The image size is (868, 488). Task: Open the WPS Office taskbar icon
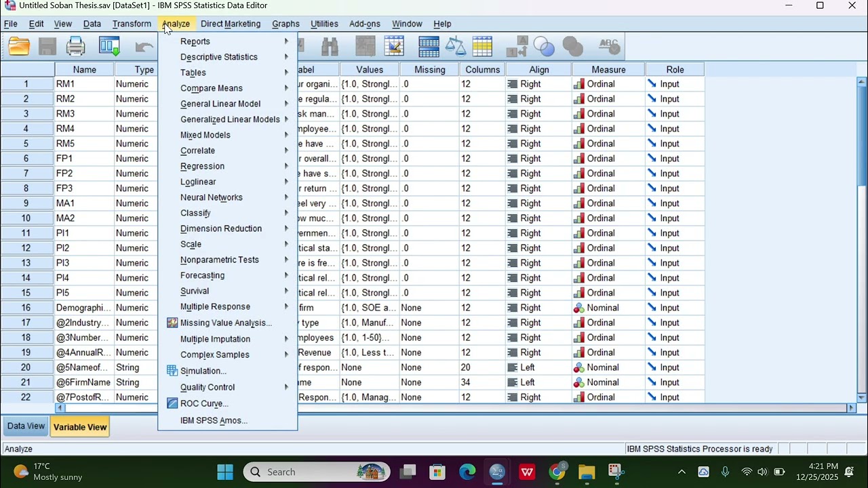tap(527, 472)
